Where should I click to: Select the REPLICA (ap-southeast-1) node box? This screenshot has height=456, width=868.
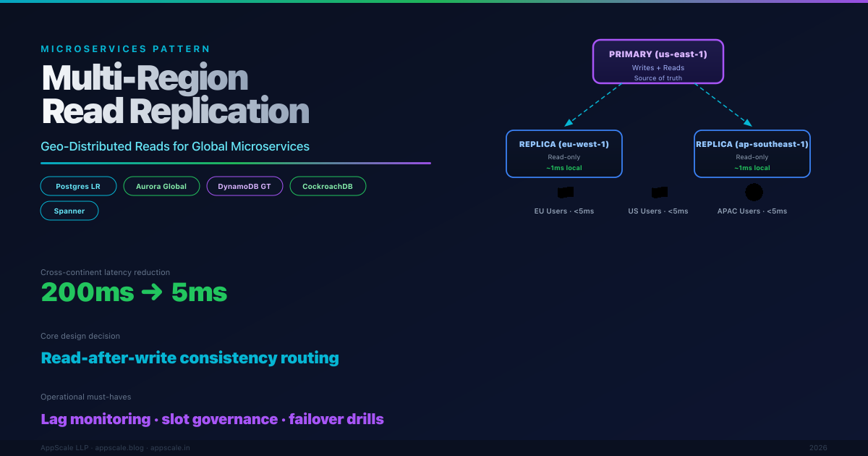(752, 153)
